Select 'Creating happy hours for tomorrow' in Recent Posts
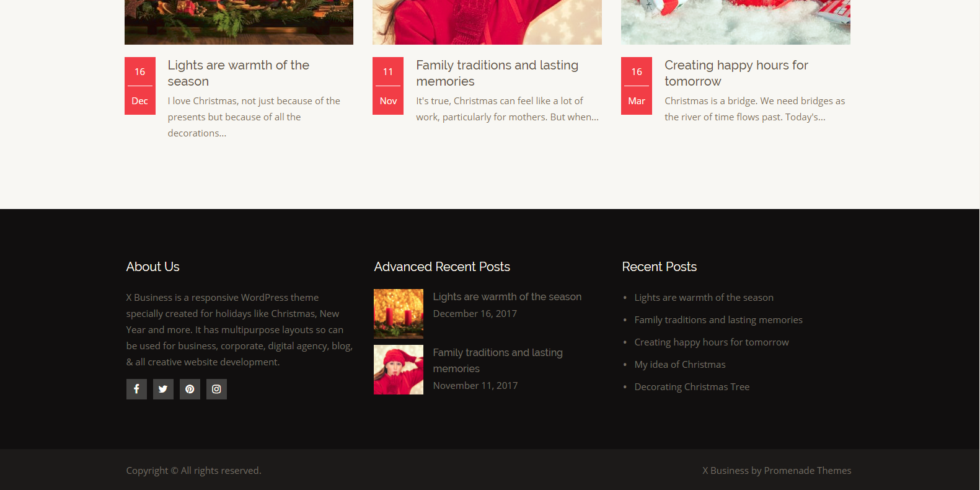The height and width of the screenshot is (490, 980). (x=711, y=342)
